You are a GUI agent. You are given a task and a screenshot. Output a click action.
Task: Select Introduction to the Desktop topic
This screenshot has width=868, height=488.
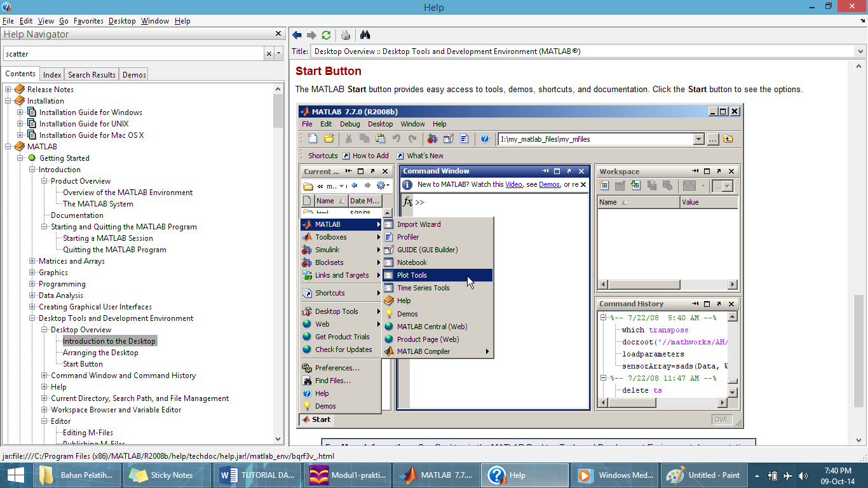click(x=109, y=341)
